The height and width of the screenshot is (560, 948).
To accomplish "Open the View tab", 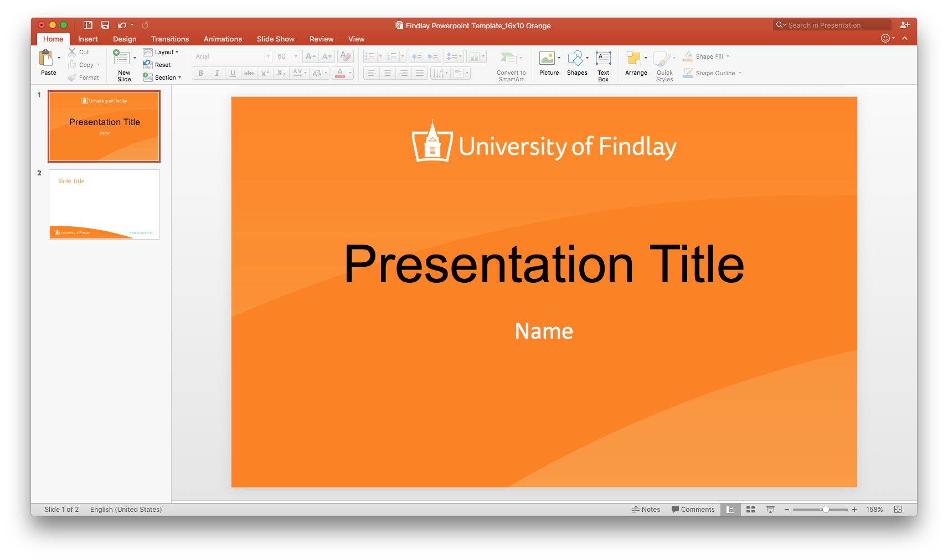I will pyautogui.click(x=356, y=39).
